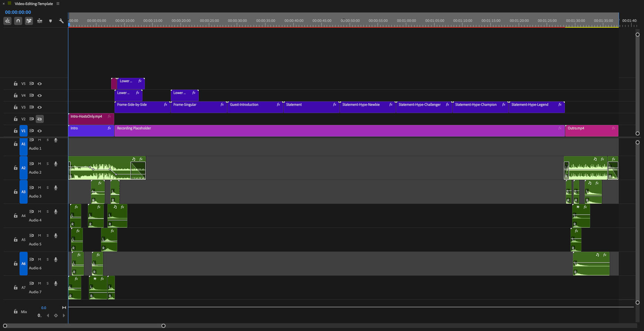Screen dimensions: 644x331
Task: Enable voice-over record on Audio 4
Action: [x=56, y=212]
